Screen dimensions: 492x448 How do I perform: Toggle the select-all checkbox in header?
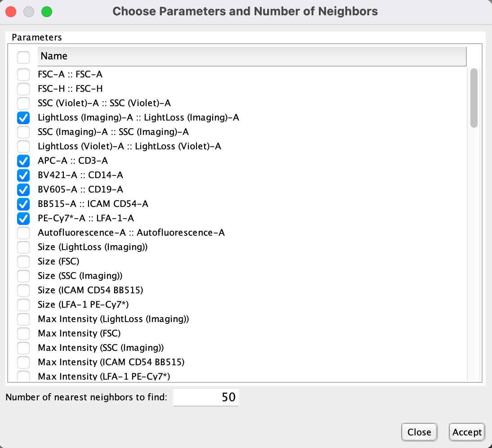[x=23, y=57]
